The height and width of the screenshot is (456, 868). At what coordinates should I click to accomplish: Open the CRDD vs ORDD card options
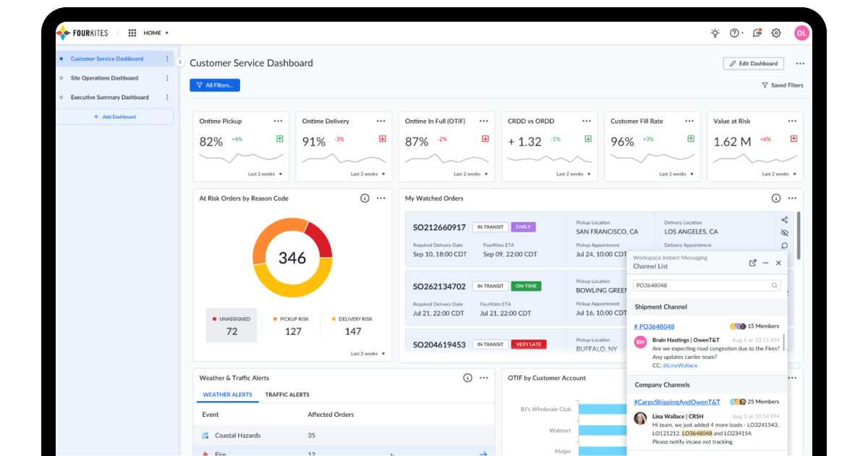[587, 121]
